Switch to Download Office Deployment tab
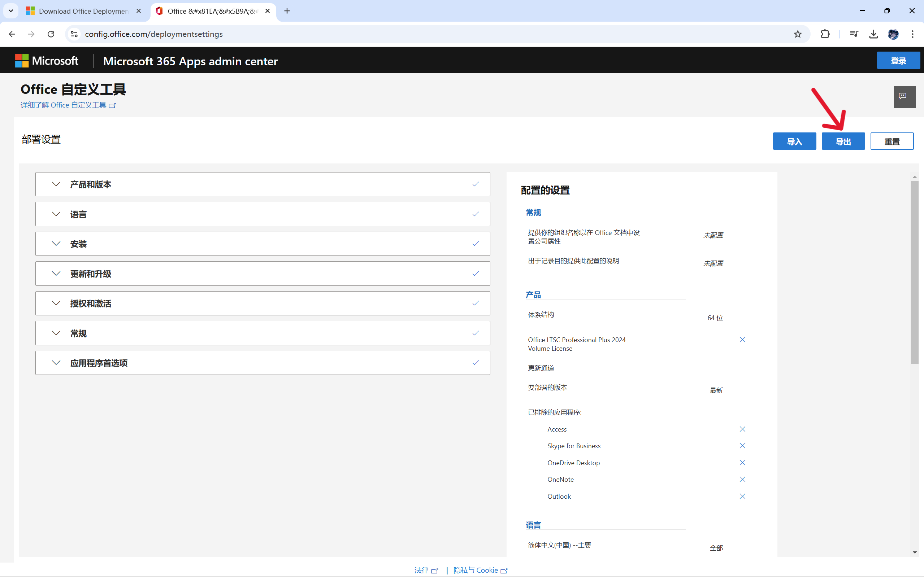The image size is (924, 577). 84,11
